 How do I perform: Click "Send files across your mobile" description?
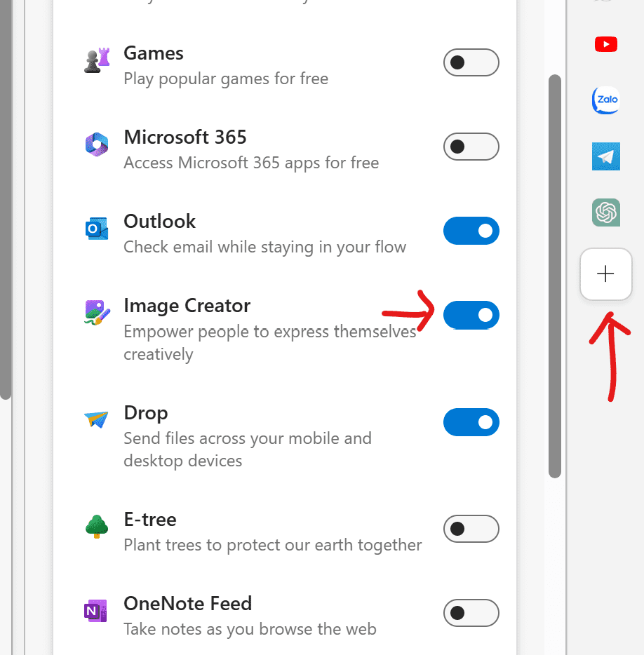point(248,450)
